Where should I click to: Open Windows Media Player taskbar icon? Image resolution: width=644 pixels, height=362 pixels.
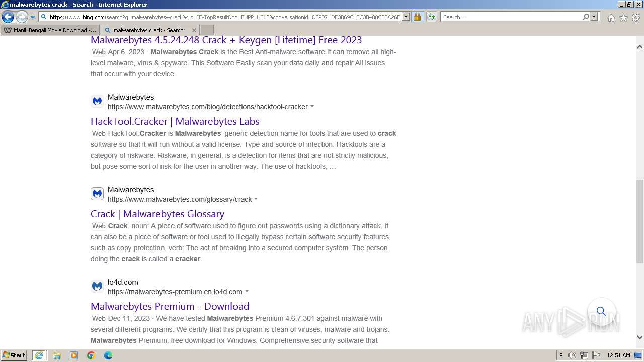[x=74, y=355]
